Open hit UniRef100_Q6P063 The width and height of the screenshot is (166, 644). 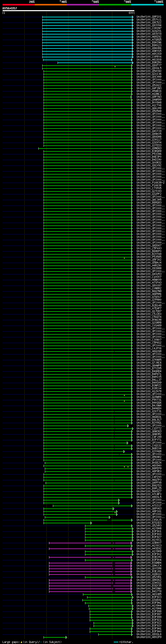[149, 509]
